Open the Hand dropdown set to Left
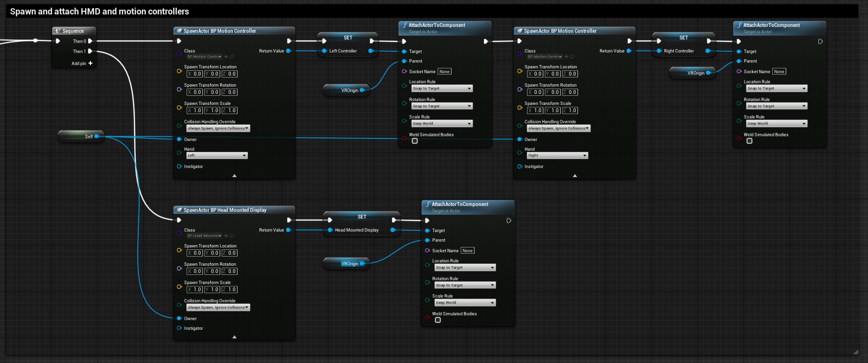The height and width of the screenshot is (363, 868). pos(217,156)
